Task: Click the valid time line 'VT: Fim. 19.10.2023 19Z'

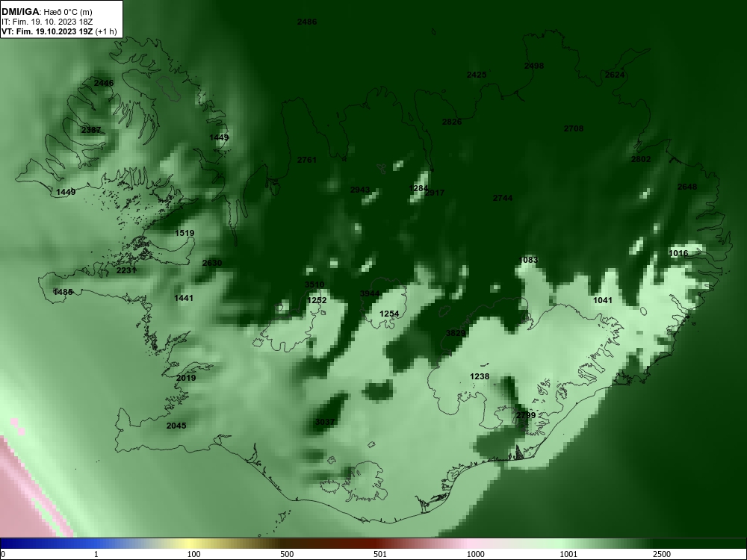Action: pyautogui.click(x=47, y=31)
